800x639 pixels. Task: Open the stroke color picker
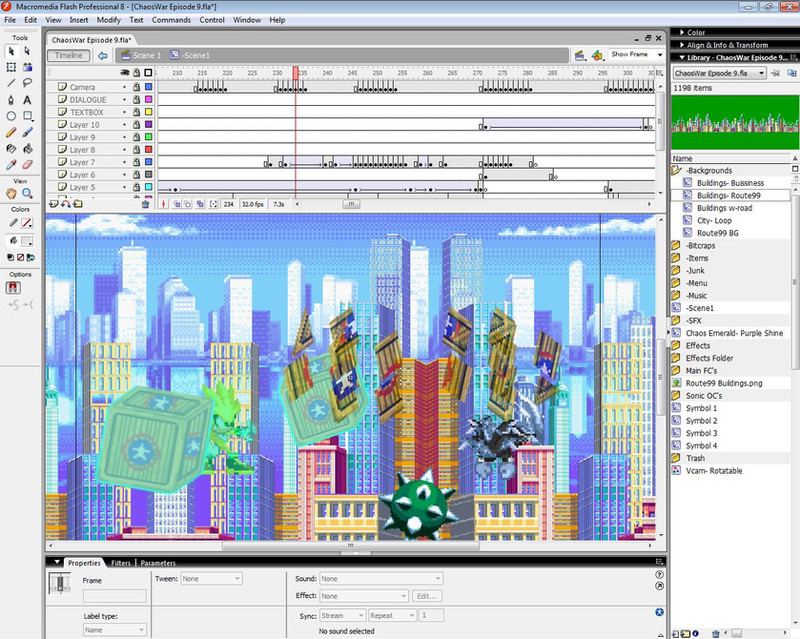click(x=27, y=223)
